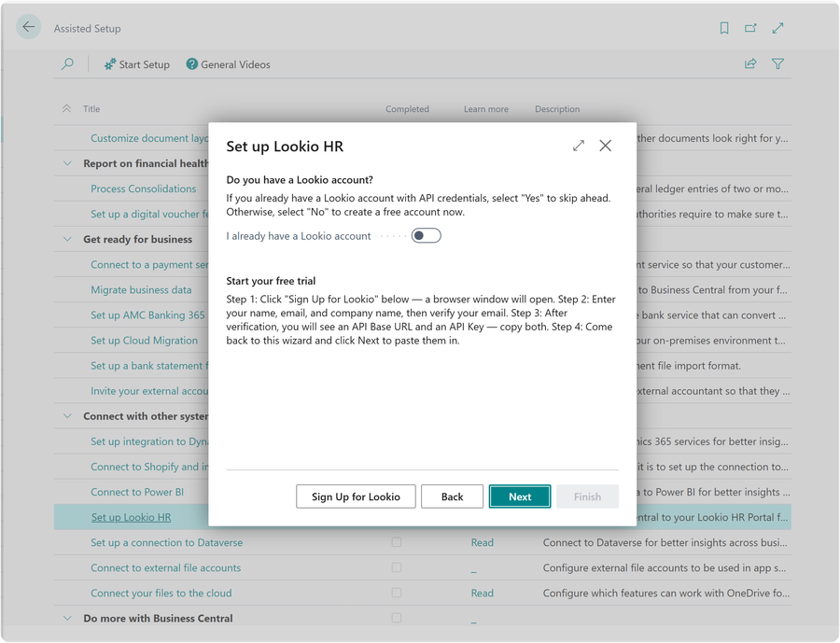Image resolution: width=840 pixels, height=643 pixels.
Task: Open the Read link for Connect your files to the cloud
Action: pyautogui.click(x=482, y=593)
